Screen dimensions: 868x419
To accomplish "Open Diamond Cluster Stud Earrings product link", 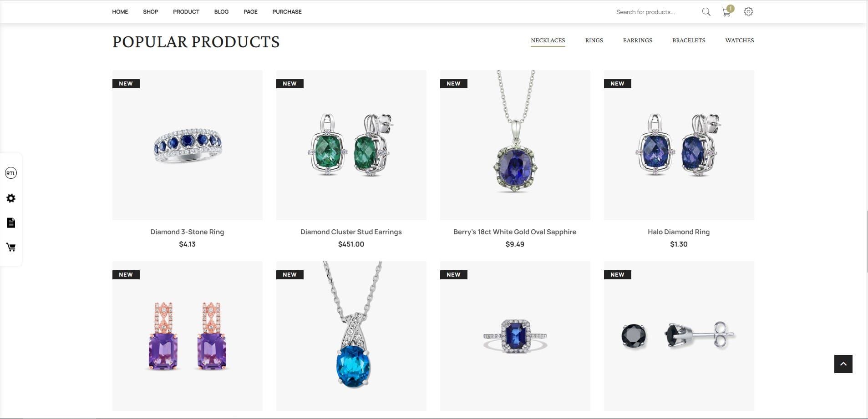I will (351, 232).
